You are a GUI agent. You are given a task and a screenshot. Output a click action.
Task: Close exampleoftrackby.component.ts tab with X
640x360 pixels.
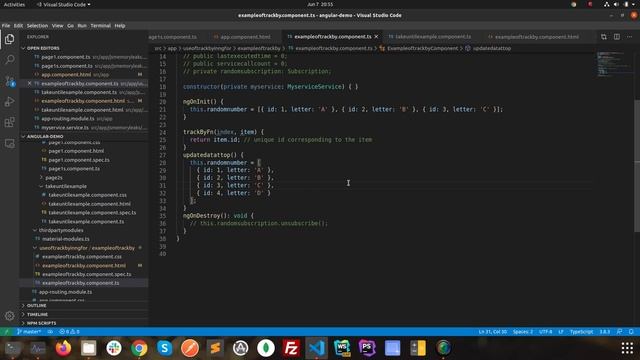[x=376, y=37]
